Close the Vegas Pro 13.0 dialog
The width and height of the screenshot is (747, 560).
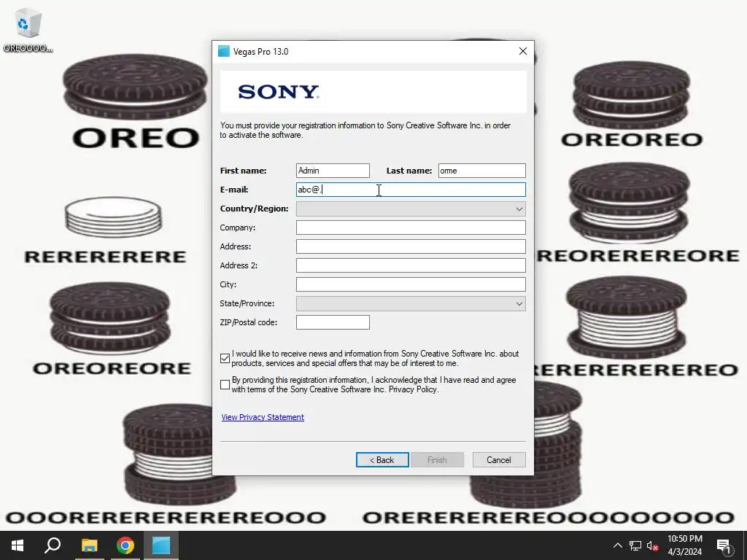pos(522,52)
